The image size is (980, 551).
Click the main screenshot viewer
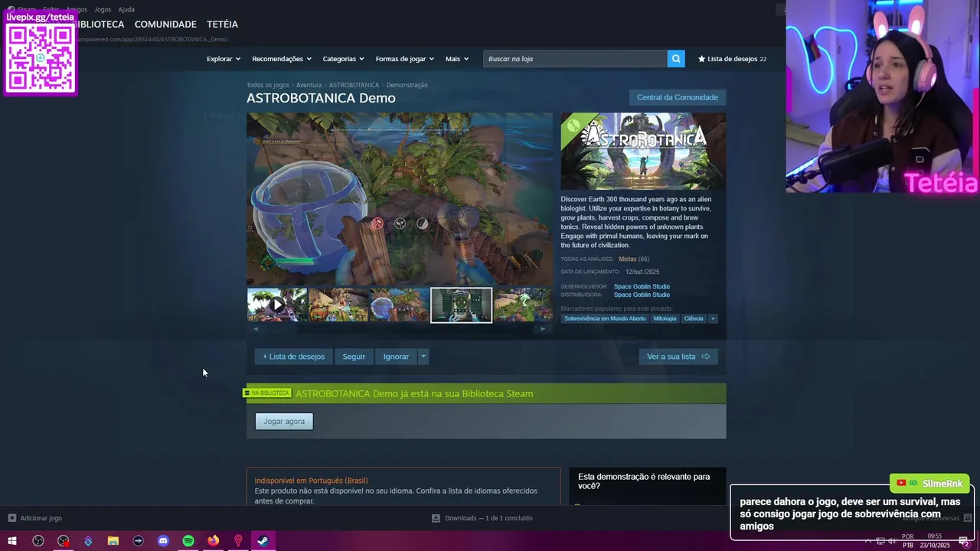tap(399, 199)
